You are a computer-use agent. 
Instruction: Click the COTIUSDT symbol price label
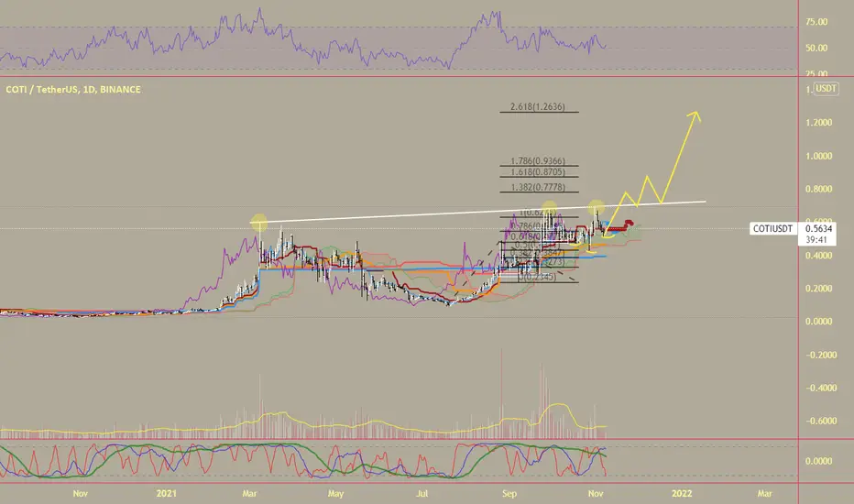point(772,229)
